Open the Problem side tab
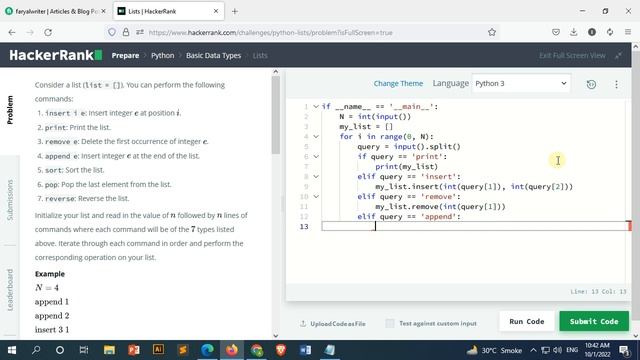 (x=10, y=110)
